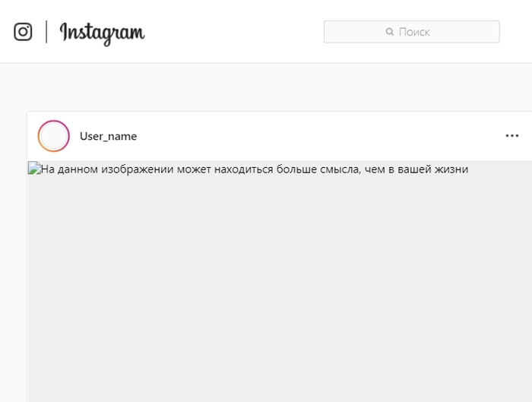Focus the Поиск search field

412,32
